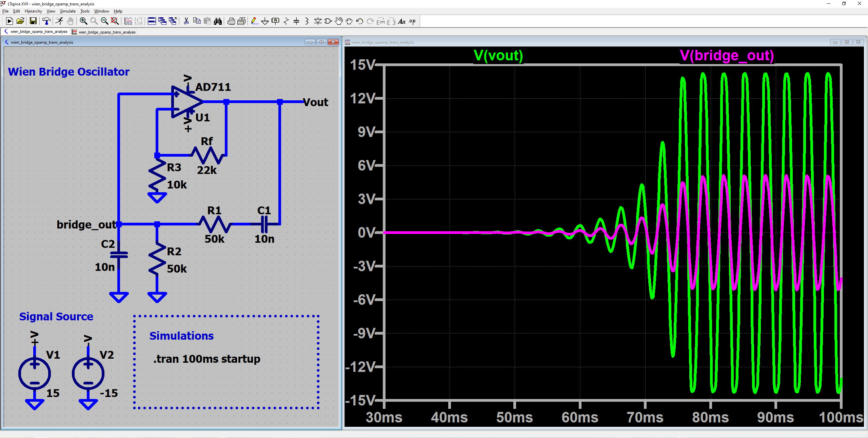Click the Tile Windows horizontally icon
Screen dimensions: 868x438
coord(152,21)
